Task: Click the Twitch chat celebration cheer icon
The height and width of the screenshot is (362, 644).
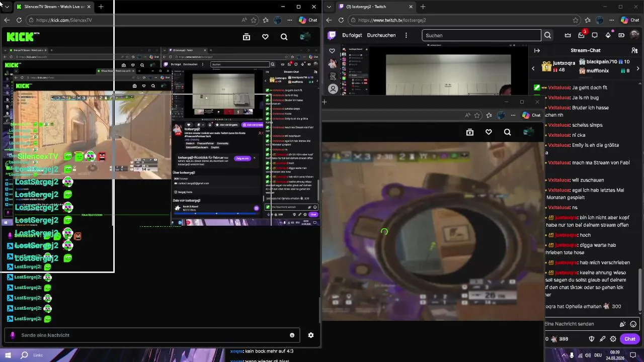Action: pyautogui.click(x=623, y=324)
